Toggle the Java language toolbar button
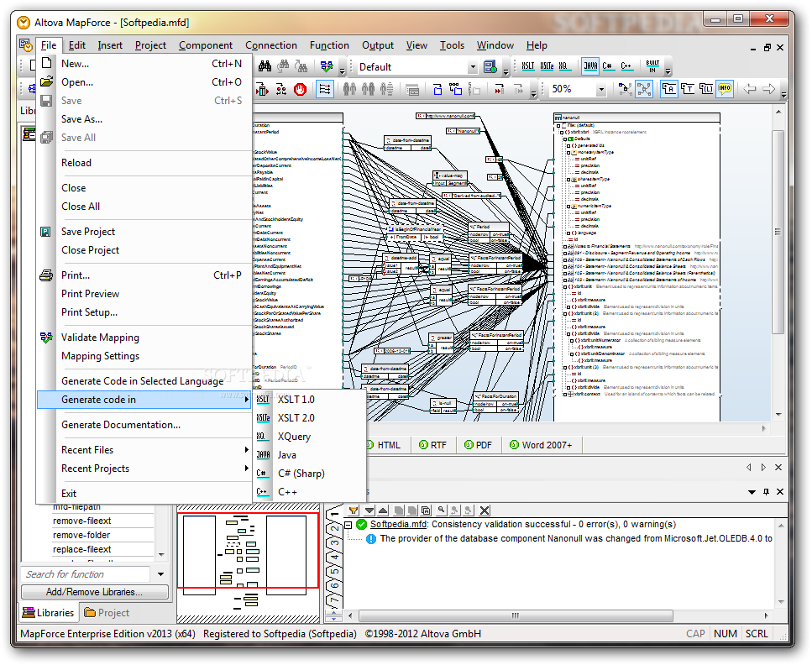812x665 pixels. (x=590, y=66)
